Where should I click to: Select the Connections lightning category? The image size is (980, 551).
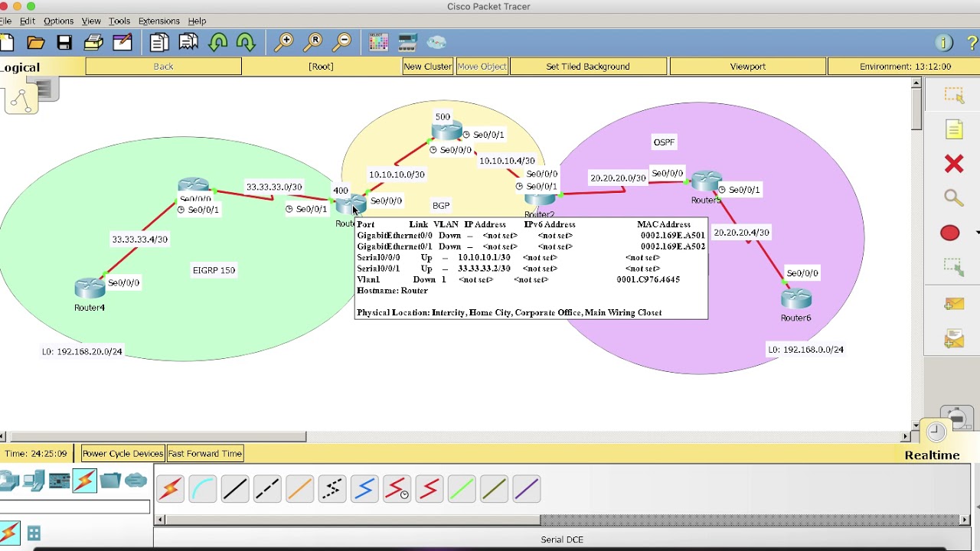84,481
